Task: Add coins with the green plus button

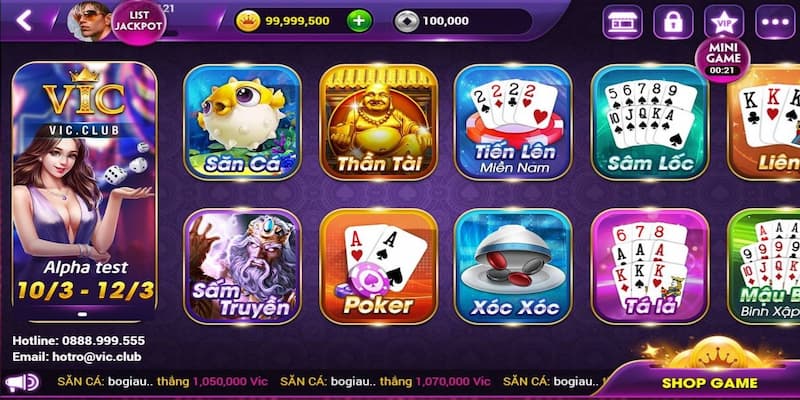Action: coord(360,21)
